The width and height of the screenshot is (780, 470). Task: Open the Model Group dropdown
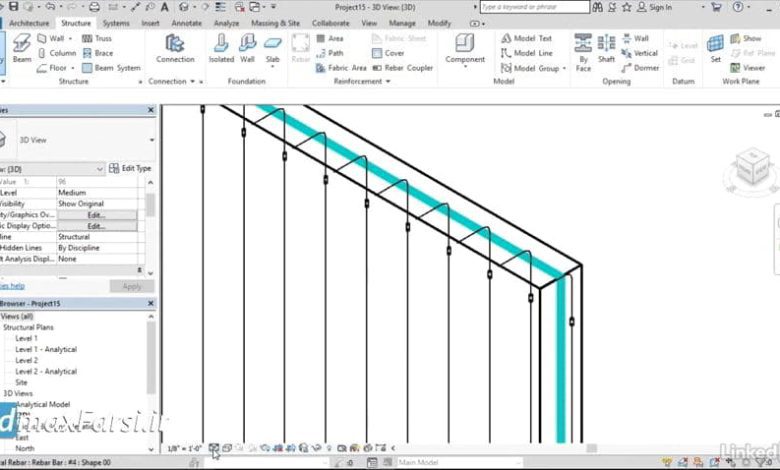(564, 68)
